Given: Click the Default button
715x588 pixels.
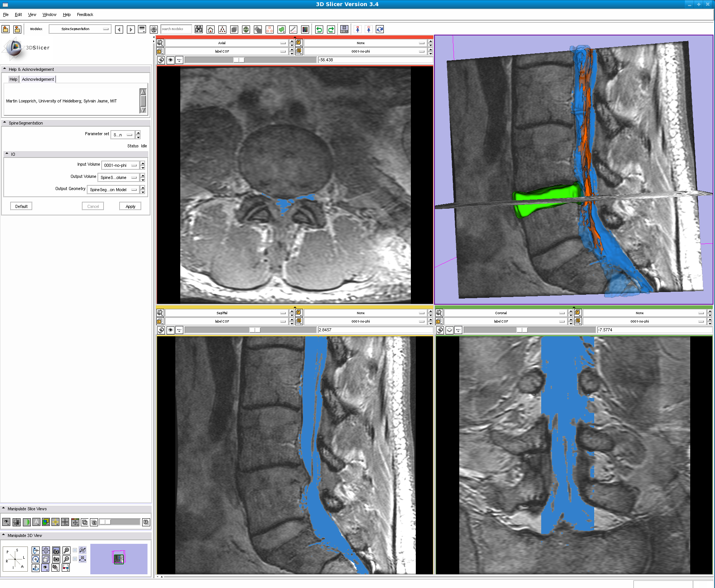Looking at the screenshot, I should tap(21, 206).
